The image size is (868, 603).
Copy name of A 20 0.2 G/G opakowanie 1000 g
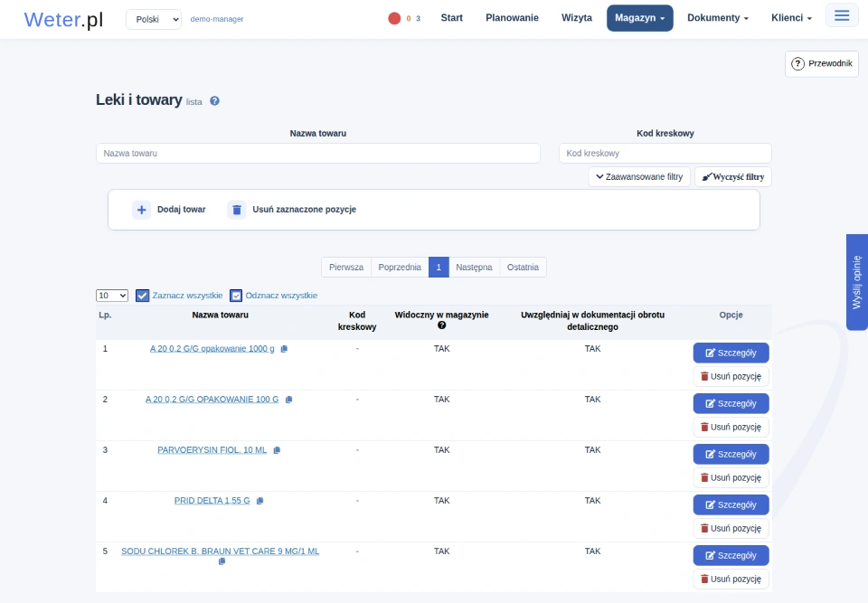click(284, 349)
